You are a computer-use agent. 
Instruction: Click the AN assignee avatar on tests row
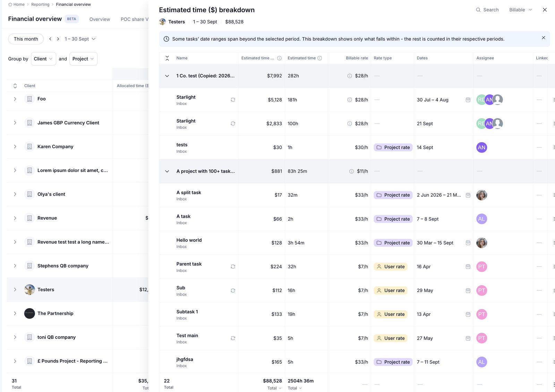coord(481,147)
